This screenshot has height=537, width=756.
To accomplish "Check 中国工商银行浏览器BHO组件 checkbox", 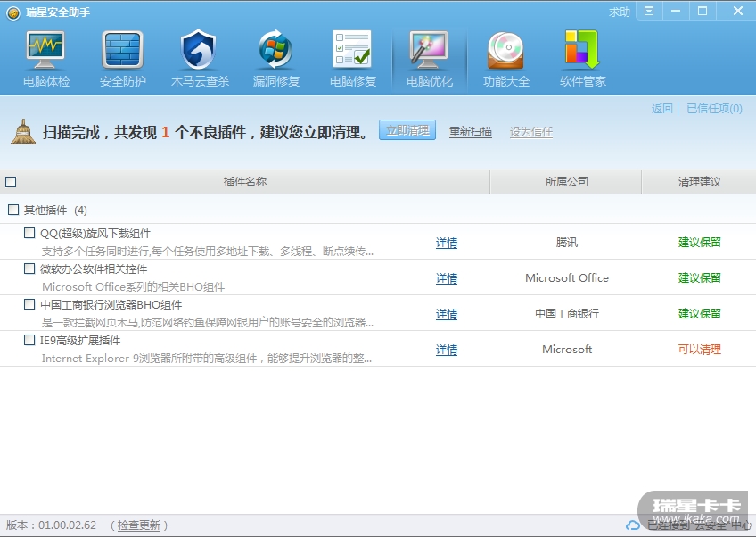I will tap(29, 304).
